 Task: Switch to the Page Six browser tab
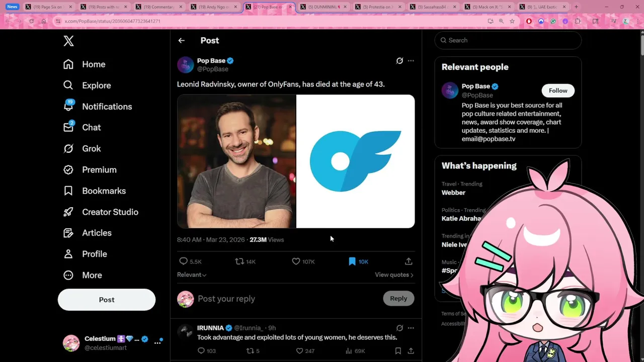(x=49, y=7)
